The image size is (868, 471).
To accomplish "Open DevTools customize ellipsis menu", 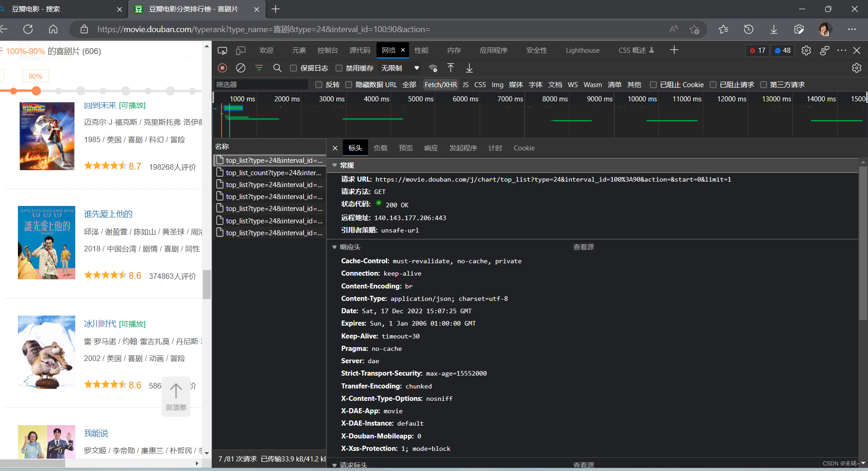I will [x=841, y=50].
